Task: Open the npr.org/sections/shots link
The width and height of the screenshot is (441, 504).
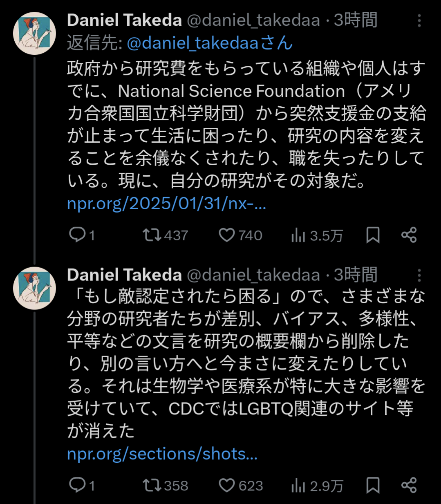Action: pyautogui.click(x=162, y=454)
